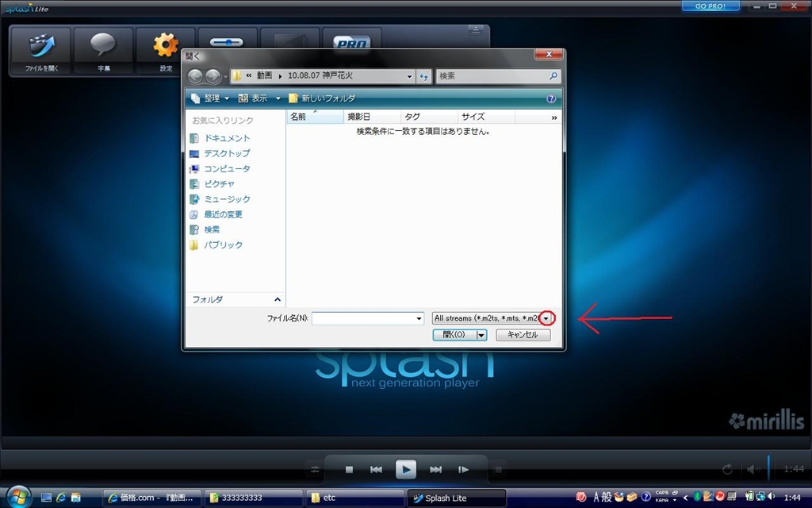Open デスクトップ in favorite links
The height and width of the screenshot is (508, 812).
point(220,153)
